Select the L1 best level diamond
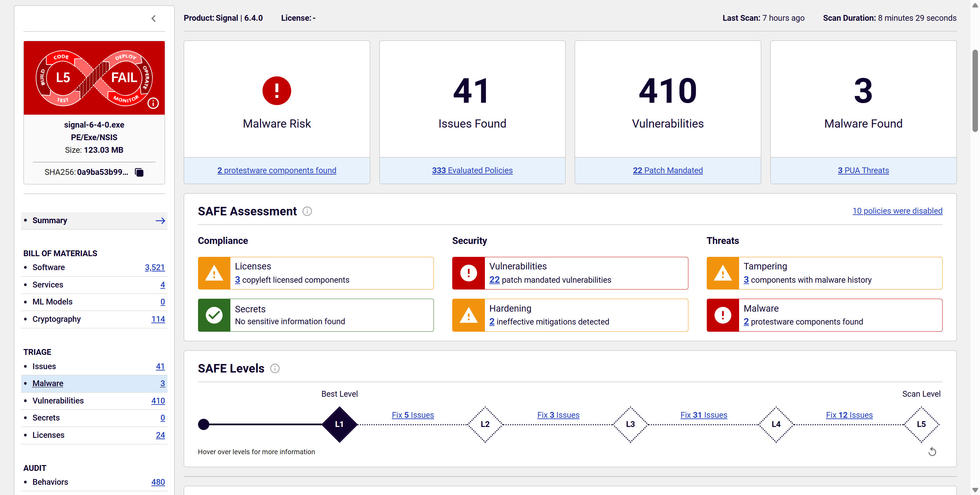Viewport: 980px width, 495px height. [x=339, y=424]
